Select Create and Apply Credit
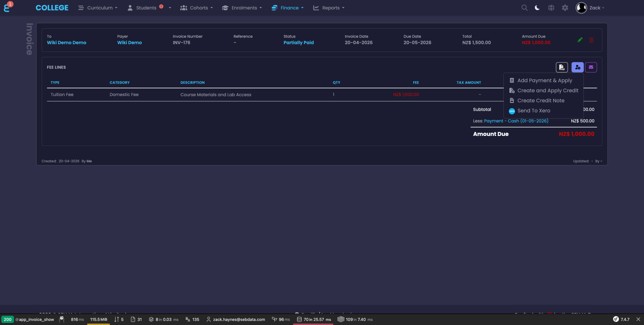Viewport: 644px width, 325px height. (x=543, y=90)
